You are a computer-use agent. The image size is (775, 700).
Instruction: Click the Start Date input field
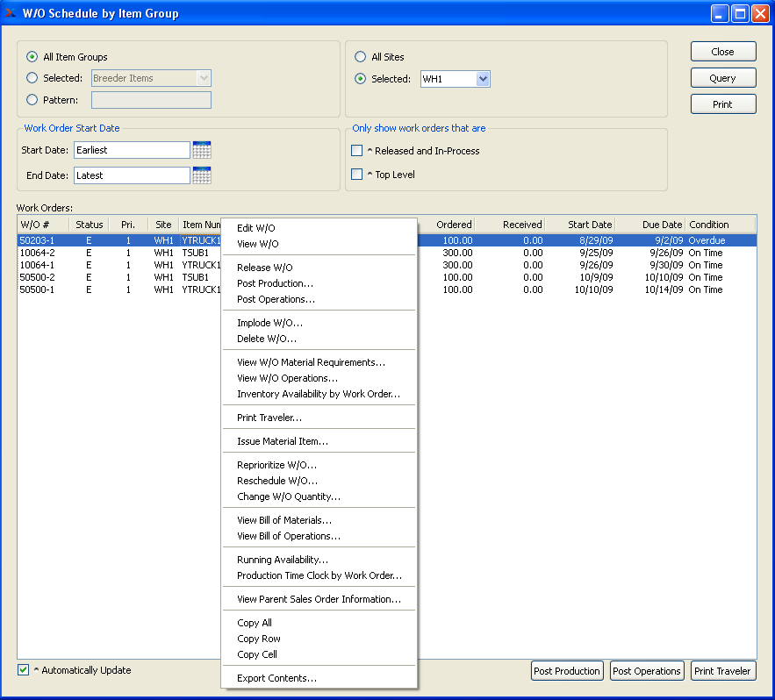coord(132,150)
